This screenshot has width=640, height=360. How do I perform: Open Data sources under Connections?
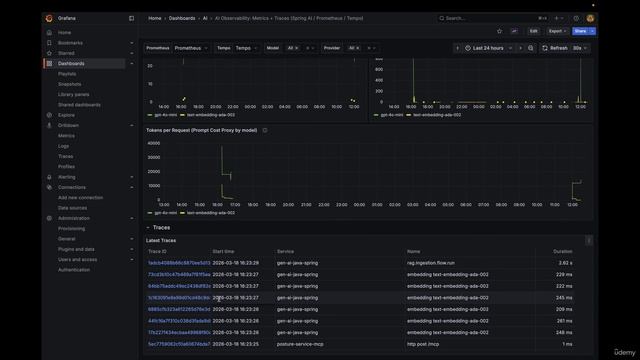pos(72,208)
